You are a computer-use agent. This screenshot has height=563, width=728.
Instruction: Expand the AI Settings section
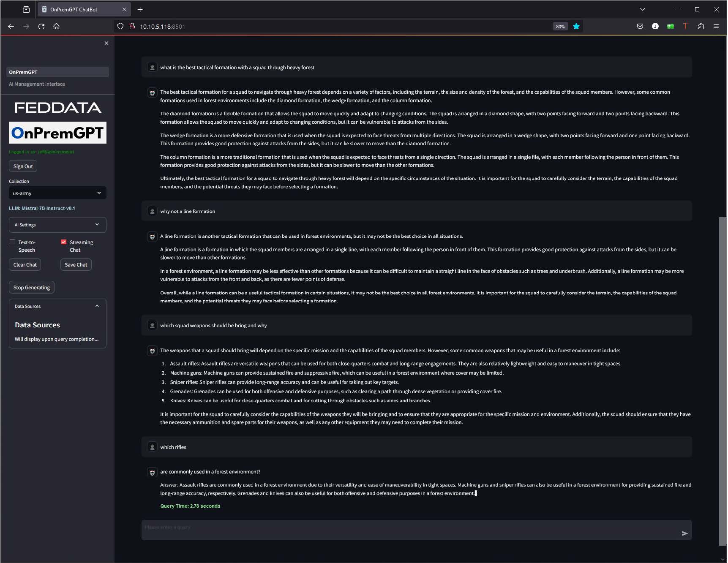[x=57, y=225]
